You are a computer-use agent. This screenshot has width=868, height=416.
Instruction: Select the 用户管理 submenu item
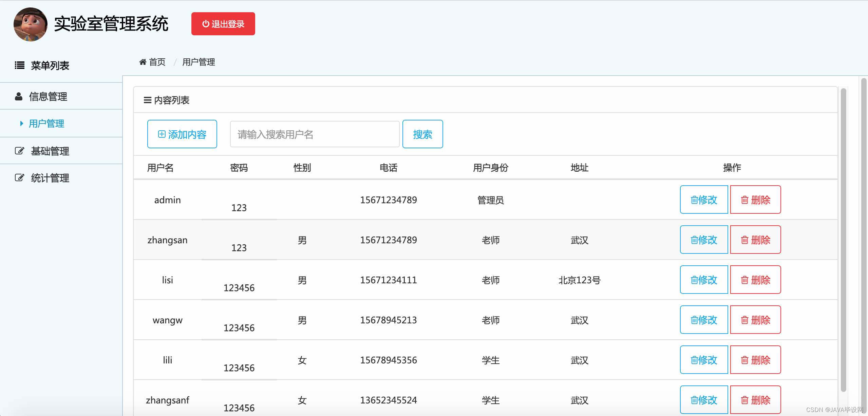click(x=46, y=124)
